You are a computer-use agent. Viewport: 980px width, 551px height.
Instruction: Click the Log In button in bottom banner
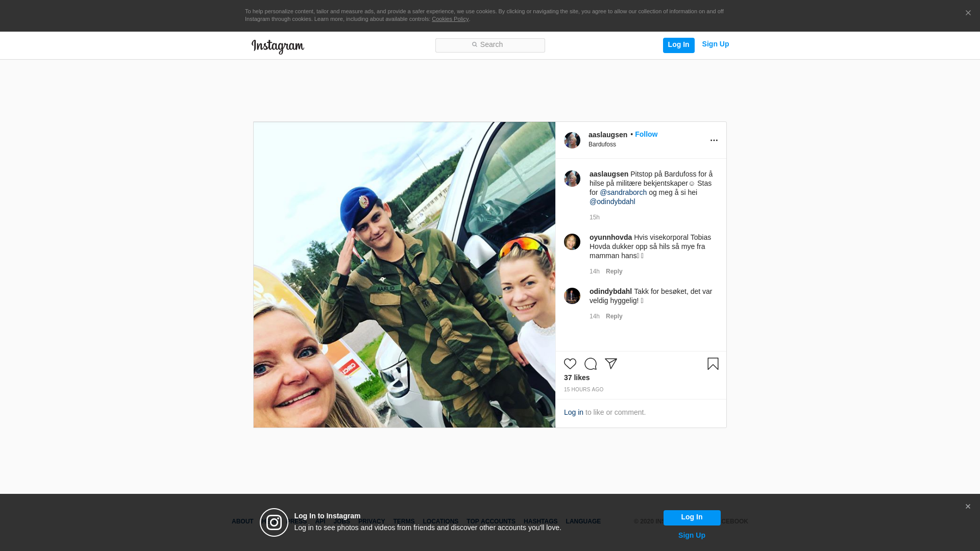692,517
